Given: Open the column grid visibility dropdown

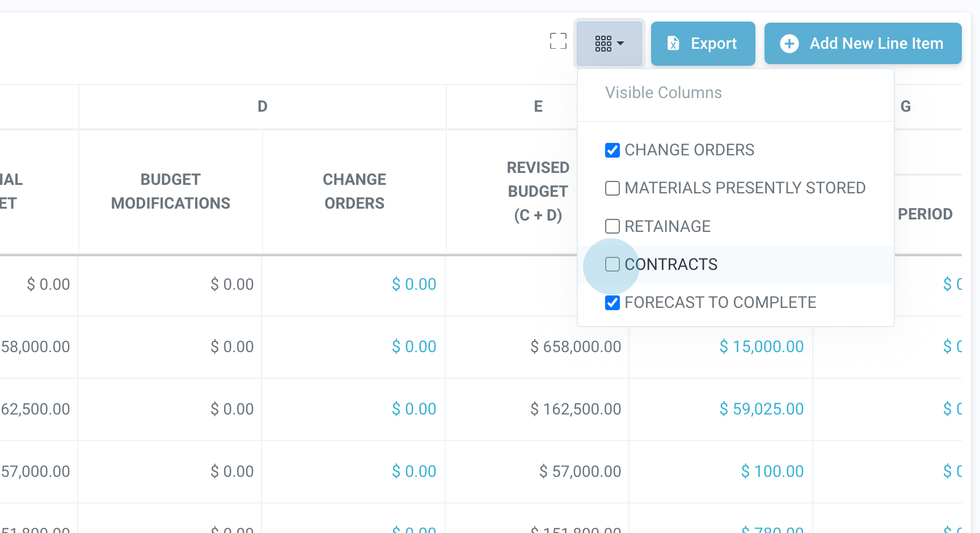Looking at the screenshot, I should (609, 43).
